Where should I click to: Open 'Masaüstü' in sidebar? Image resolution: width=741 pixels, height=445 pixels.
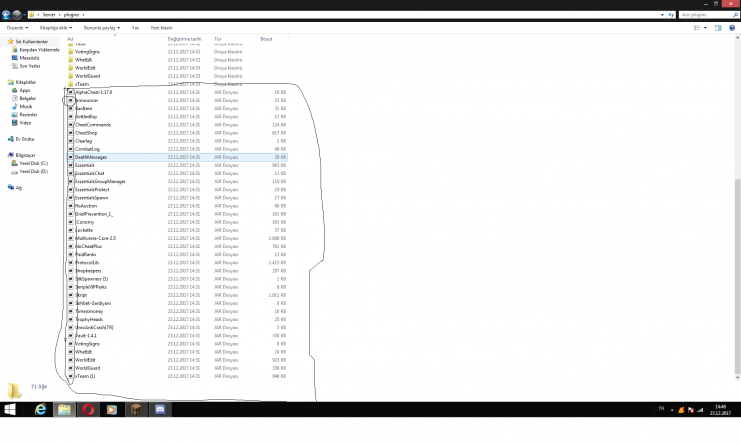(x=29, y=58)
